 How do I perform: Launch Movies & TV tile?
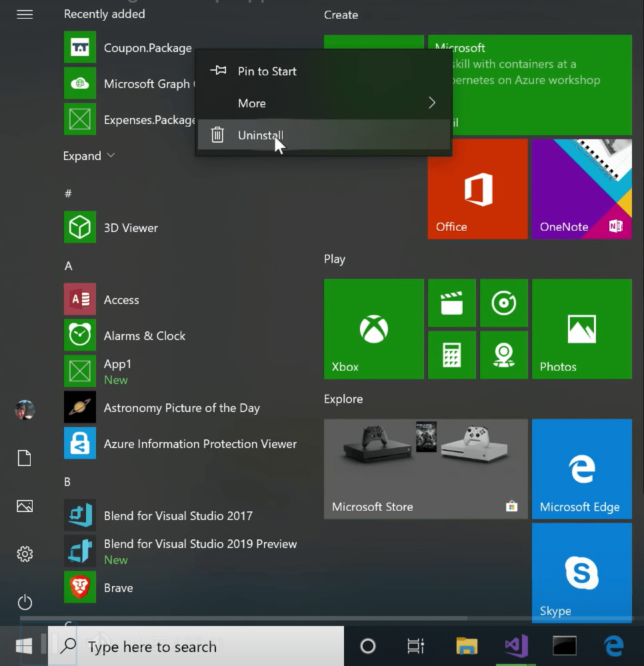pos(451,303)
